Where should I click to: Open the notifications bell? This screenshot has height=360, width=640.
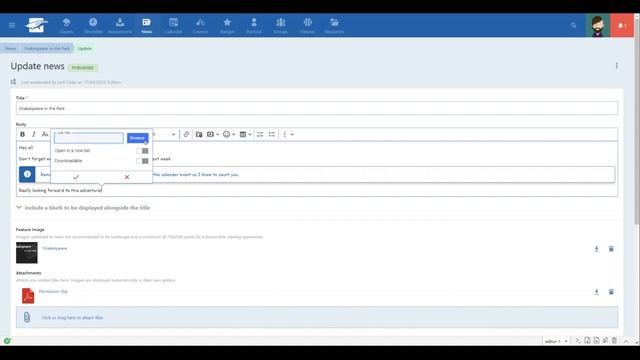(622, 25)
